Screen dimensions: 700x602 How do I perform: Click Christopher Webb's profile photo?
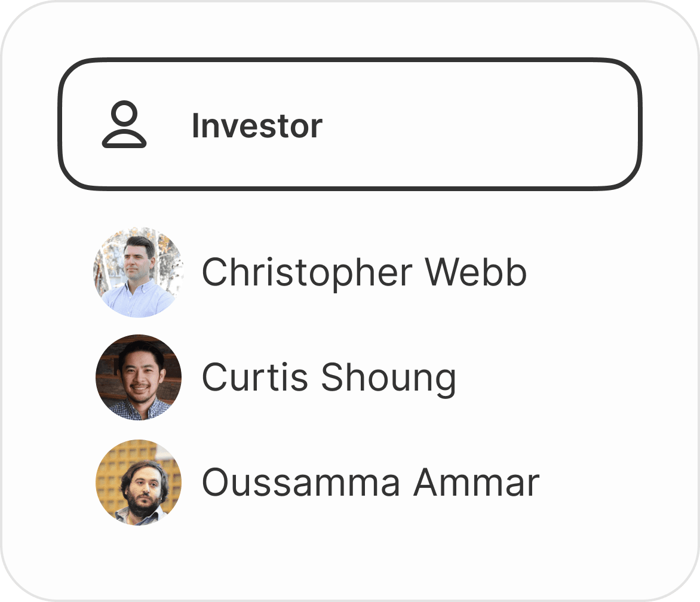coord(138,272)
